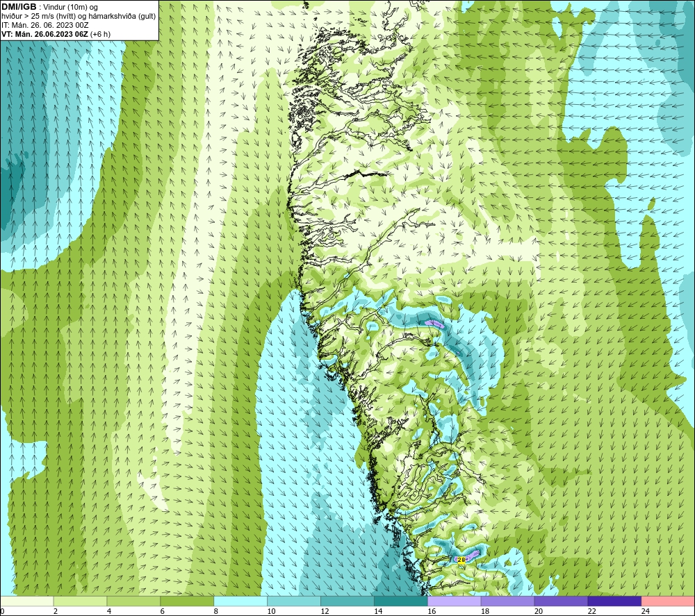The image size is (695, 616).
Task: Click the 18–20 m/s purple swatch
Action: [507, 601]
